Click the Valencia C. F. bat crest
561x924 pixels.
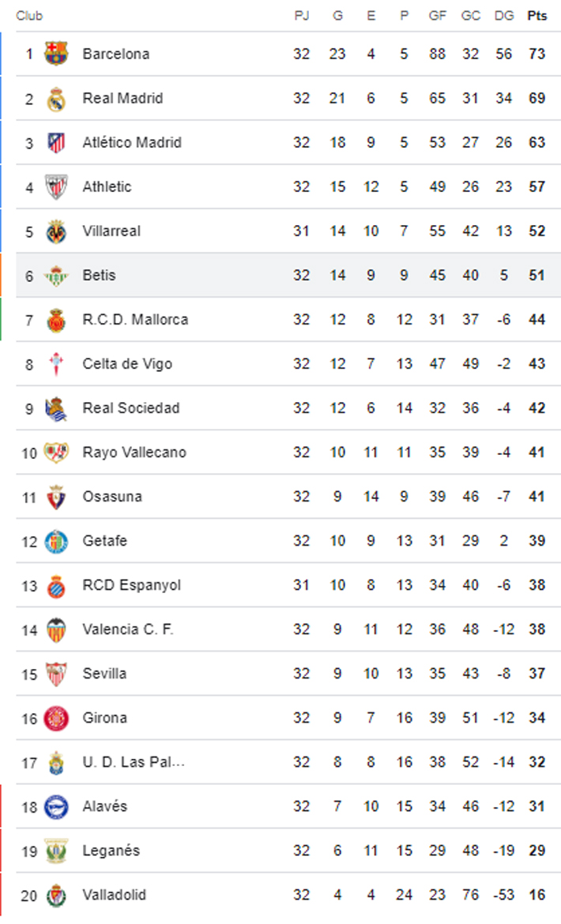[x=56, y=629]
